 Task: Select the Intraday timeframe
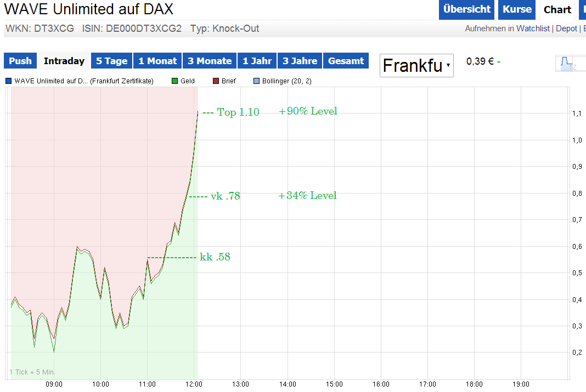65,60
